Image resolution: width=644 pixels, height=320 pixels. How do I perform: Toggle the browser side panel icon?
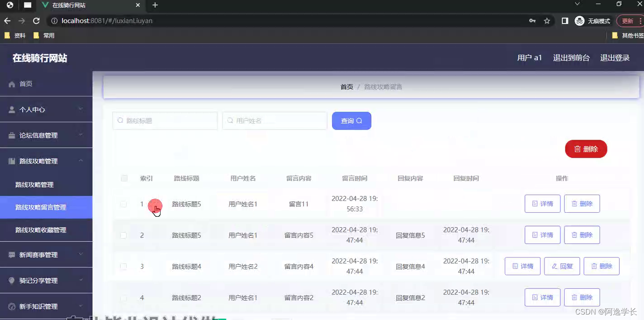(565, 21)
